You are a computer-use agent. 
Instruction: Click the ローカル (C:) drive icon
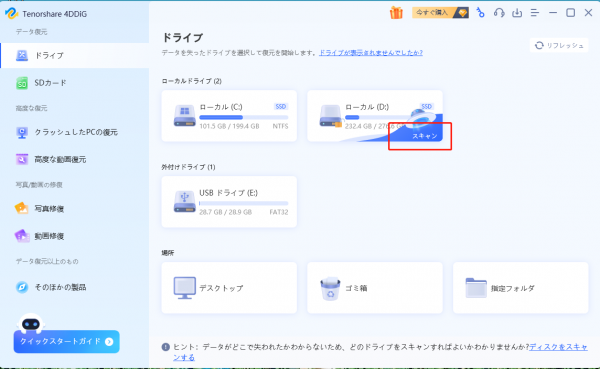click(184, 116)
